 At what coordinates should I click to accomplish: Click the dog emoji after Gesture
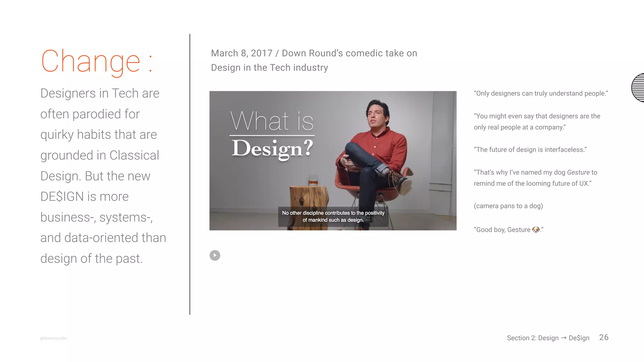point(536,230)
